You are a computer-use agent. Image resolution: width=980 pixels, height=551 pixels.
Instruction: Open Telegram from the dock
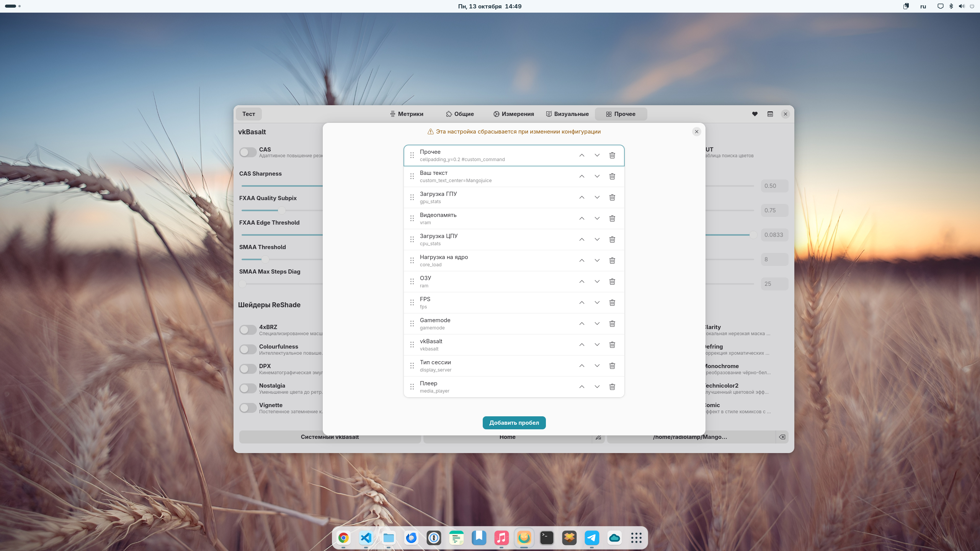tap(592, 538)
